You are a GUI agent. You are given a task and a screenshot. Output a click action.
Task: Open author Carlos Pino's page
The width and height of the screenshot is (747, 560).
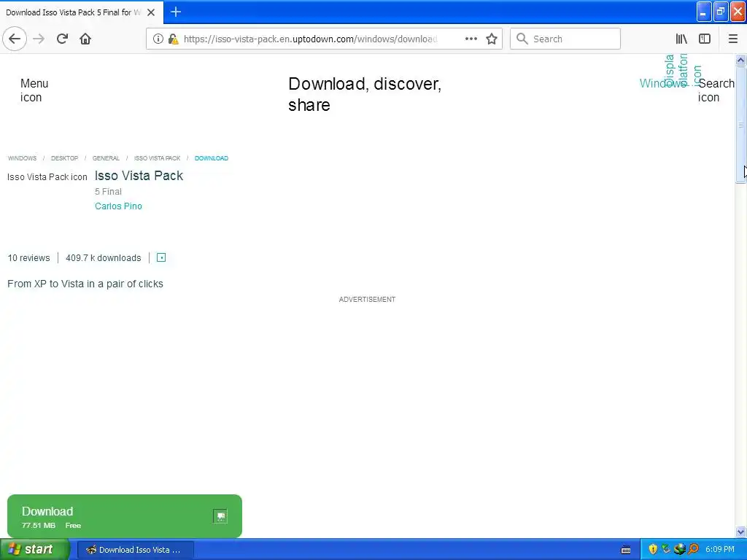click(x=118, y=206)
